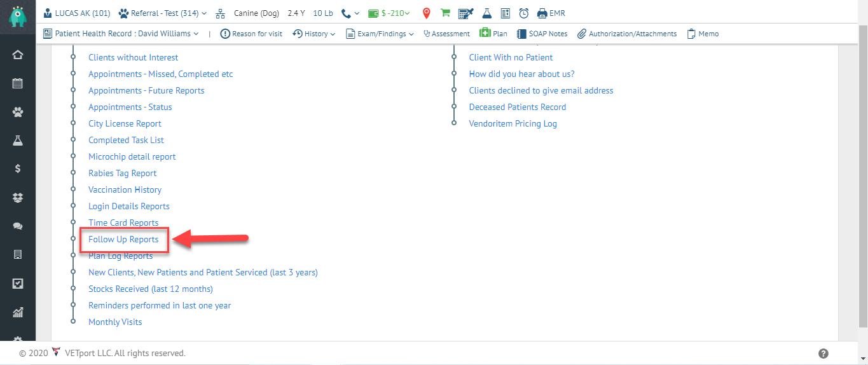Open Plan Log Reports
This screenshot has height=365, width=868.
(x=121, y=256)
